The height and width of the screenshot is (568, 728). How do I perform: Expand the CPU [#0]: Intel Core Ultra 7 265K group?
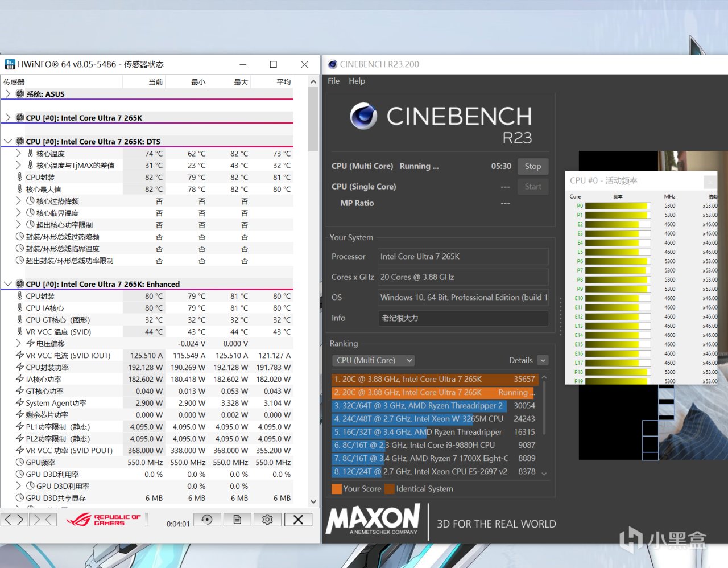coord(7,118)
